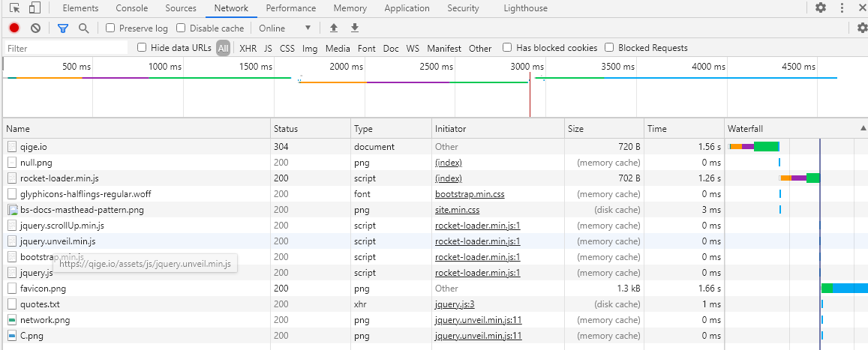
Task: Click the favicon.png waterfall bar
Action: pyautogui.click(x=844, y=288)
